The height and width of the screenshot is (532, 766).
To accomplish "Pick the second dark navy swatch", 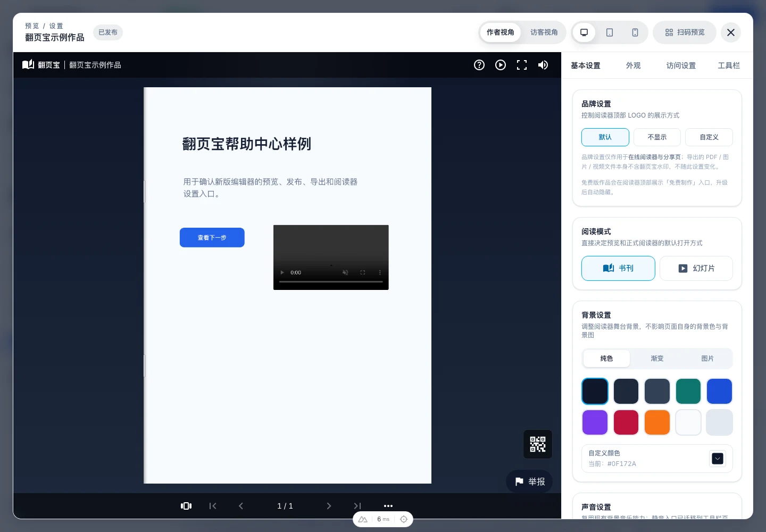I will click(x=626, y=392).
